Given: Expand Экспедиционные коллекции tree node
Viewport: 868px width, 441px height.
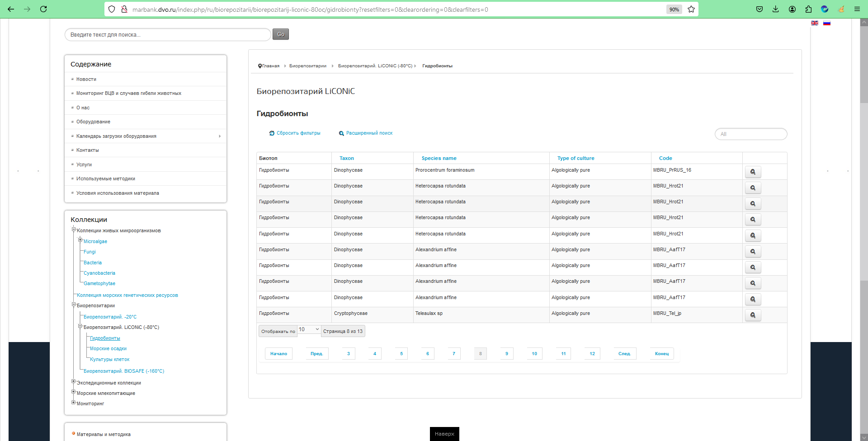Looking at the screenshot, I should pos(74,381).
